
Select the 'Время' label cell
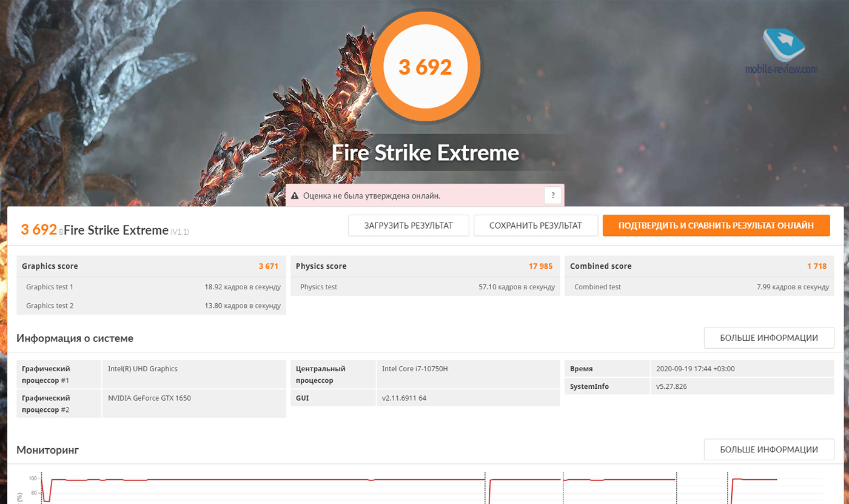pos(607,368)
